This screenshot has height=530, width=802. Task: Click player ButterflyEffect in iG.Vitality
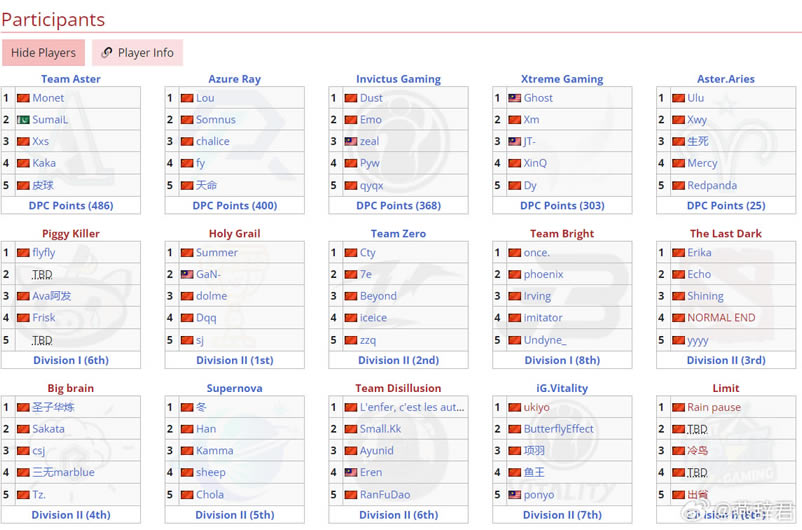[558, 429]
